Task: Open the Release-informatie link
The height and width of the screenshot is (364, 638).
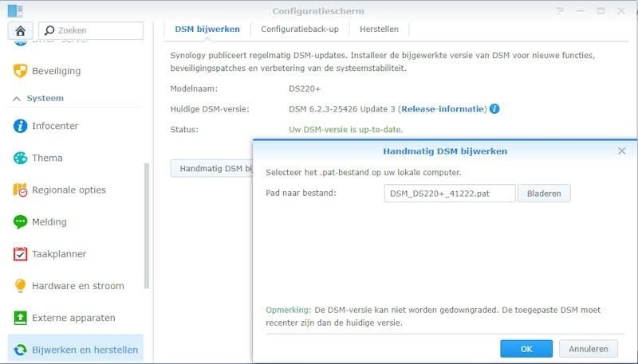Action: [x=443, y=109]
